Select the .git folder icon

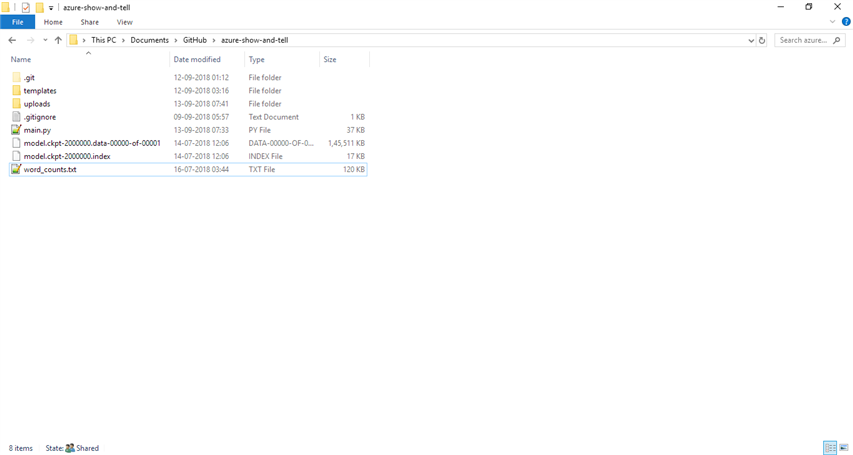click(x=16, y=77)
